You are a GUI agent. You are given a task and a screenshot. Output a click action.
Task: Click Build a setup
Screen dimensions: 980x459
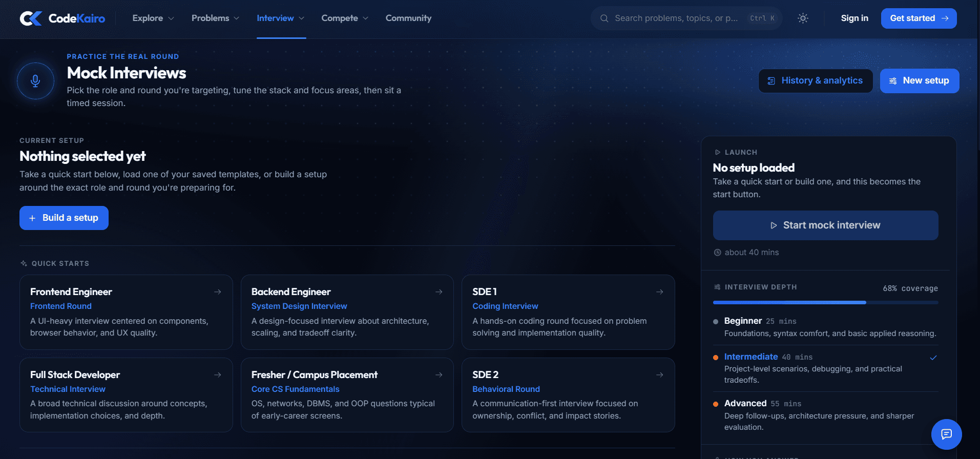64,218
